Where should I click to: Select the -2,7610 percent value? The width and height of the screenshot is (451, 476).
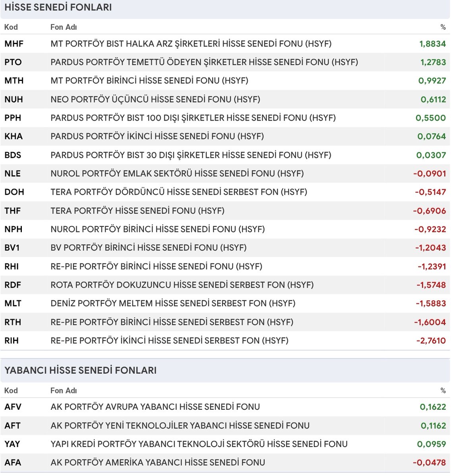(431, 341)
